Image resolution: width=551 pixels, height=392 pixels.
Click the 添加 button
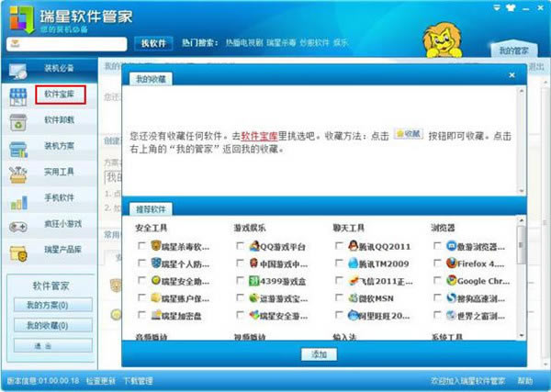coord(320,354)
